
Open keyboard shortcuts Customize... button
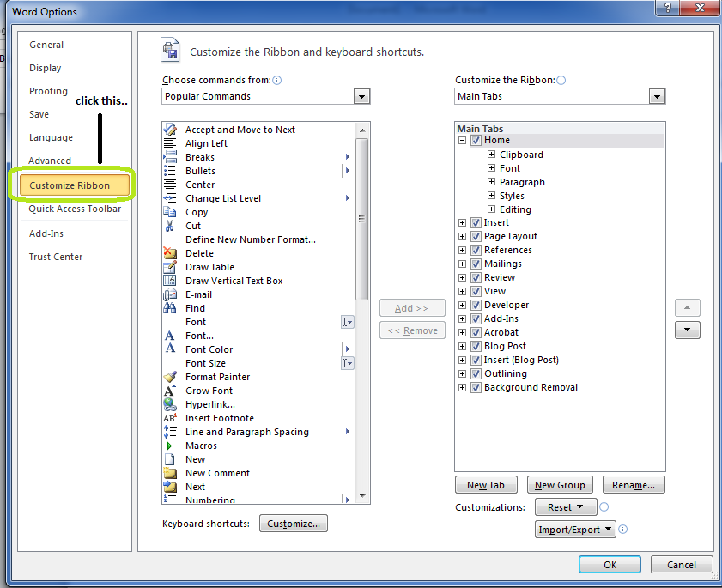click(294, 524)
